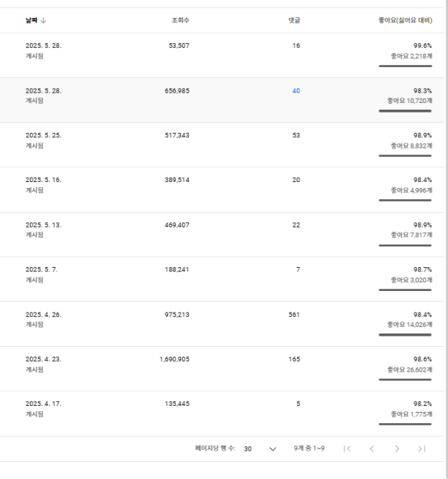Click the 975,213 view count cell
Screen dimensions: 448x479
(174, 315)
